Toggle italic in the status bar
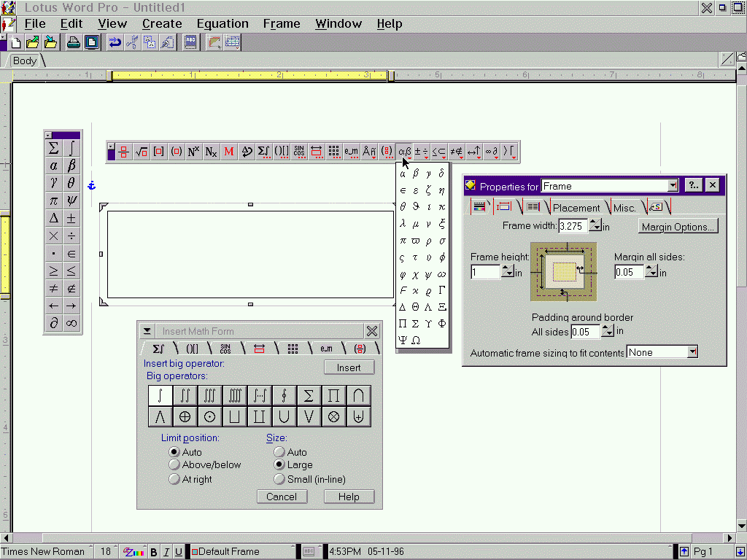Screen dimensions: 747x560 coord(166,552)
